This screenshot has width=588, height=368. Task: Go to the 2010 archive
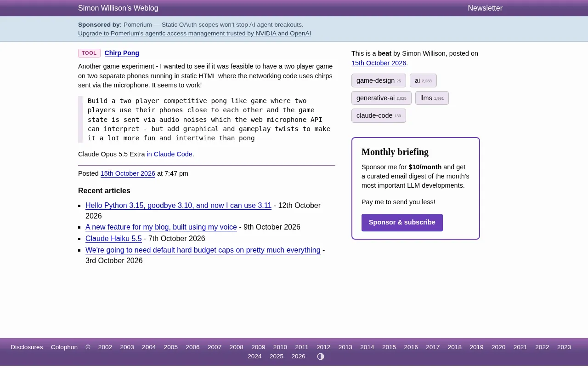[280, 347]
